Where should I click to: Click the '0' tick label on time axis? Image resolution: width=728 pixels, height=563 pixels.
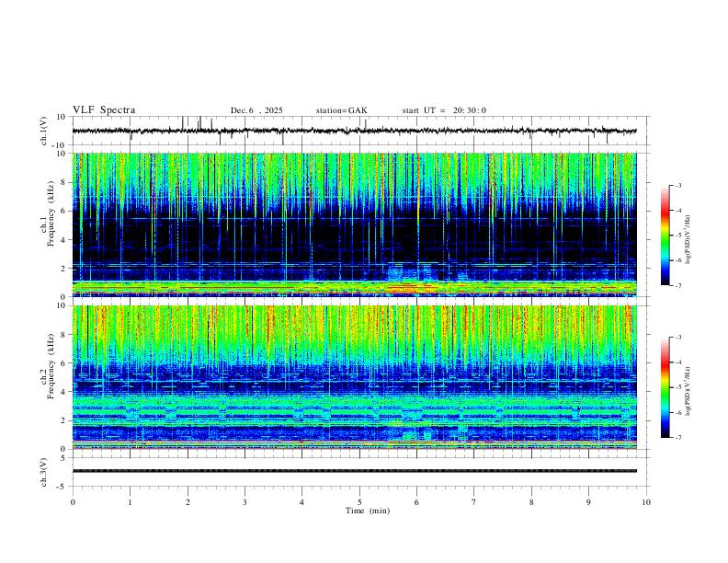tap(73, 502)
